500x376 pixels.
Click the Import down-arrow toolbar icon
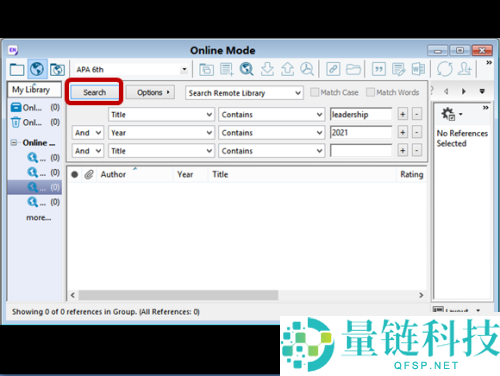click(267, 69)
